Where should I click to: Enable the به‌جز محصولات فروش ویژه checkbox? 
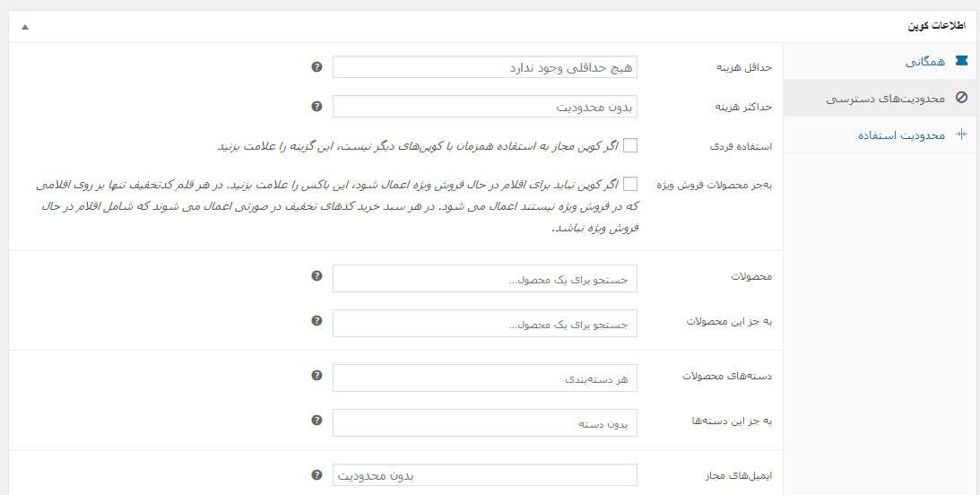(630, 184)
